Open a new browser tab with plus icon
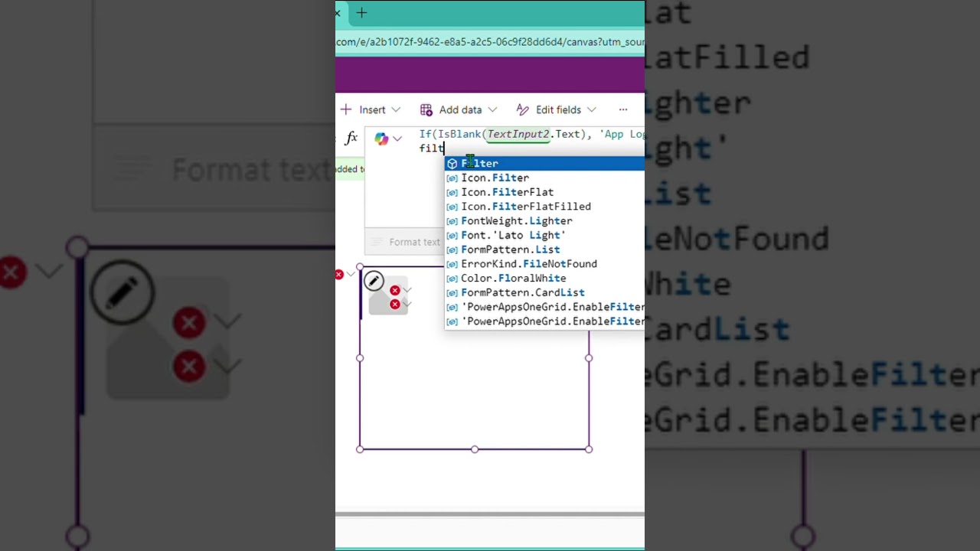This screenshot has height=551, width=980. [x=361, y=13]
